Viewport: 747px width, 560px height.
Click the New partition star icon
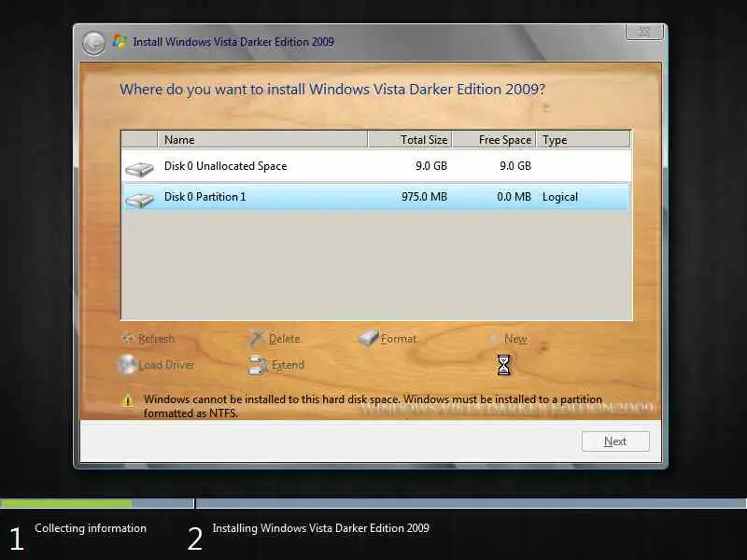click(495, 338)
